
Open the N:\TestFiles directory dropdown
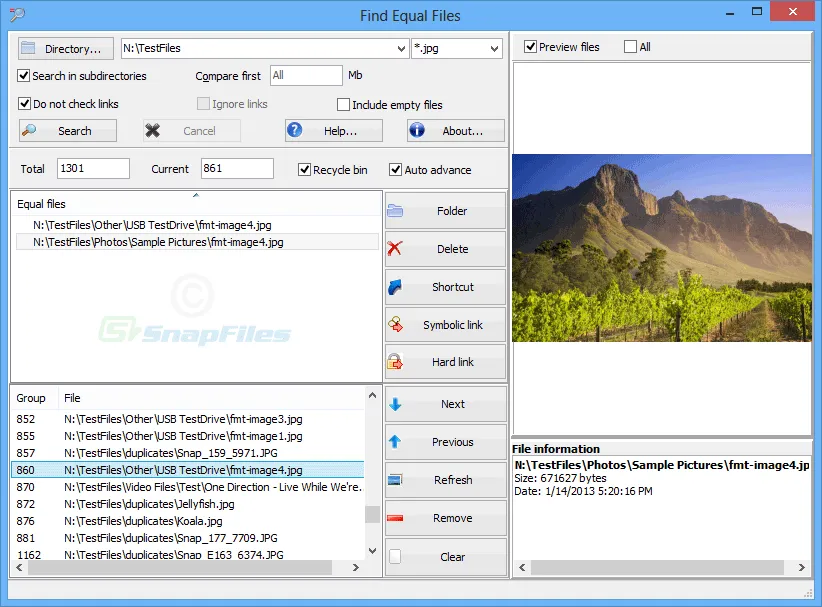(401, 49)
